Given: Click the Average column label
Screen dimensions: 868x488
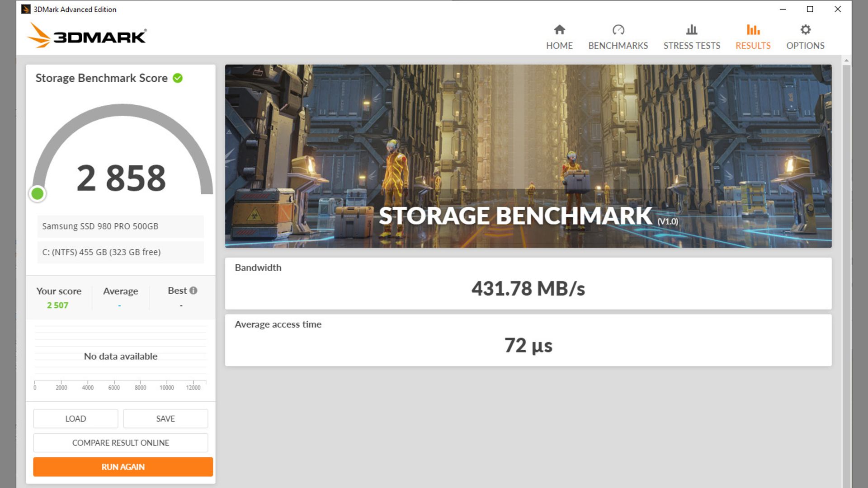Looking at the screenshot, I should click(x=120, y=291).
